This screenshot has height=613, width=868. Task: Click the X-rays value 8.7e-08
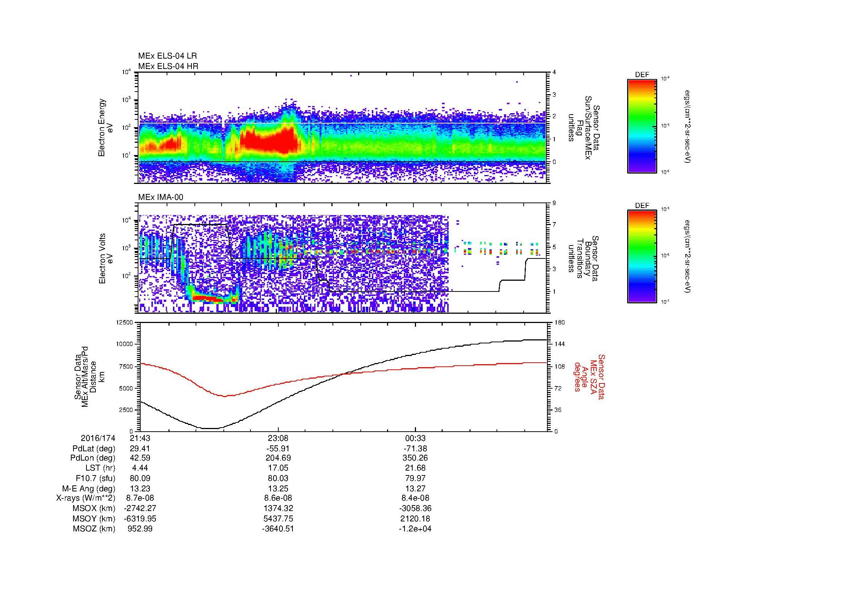coord(140,498)
